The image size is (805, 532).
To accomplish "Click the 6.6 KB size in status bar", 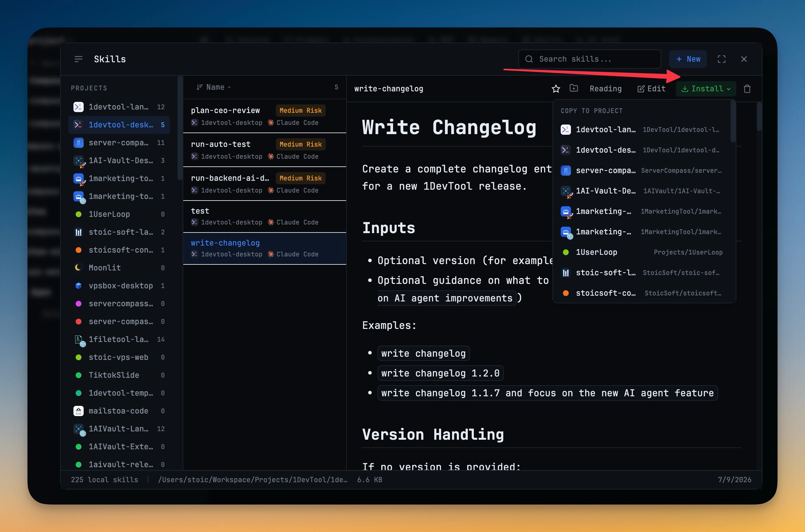I will pos(369,480).
